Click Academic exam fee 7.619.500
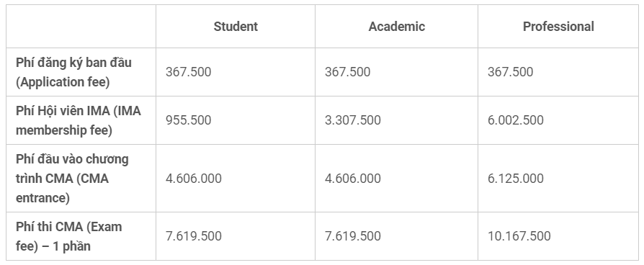644x265 pixels. pos(353,236)
